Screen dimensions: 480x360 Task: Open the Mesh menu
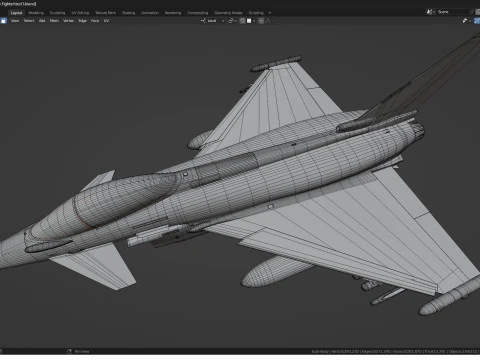[x=54, y=21]
